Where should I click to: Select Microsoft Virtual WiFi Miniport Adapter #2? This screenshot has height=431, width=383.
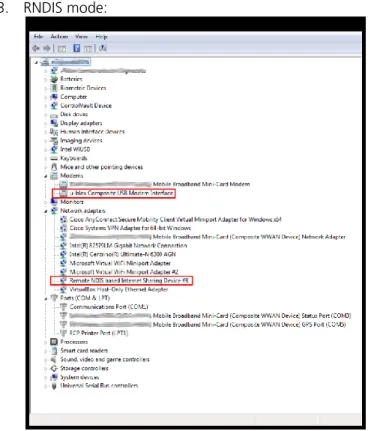pos(124,272)
